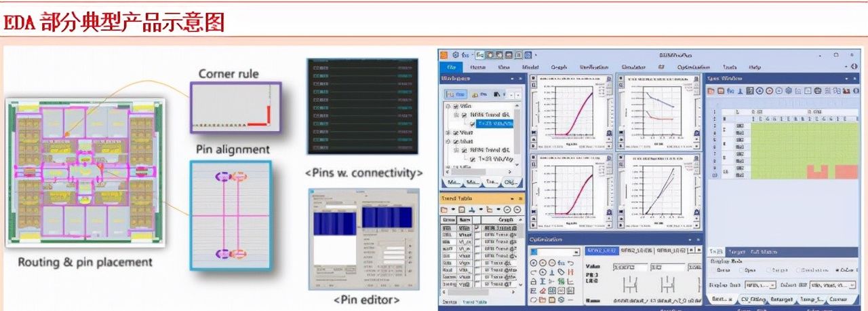Screen dimensions: 868x311
Task: Click the help question-mark icon beside the menus
Action: 854,67
